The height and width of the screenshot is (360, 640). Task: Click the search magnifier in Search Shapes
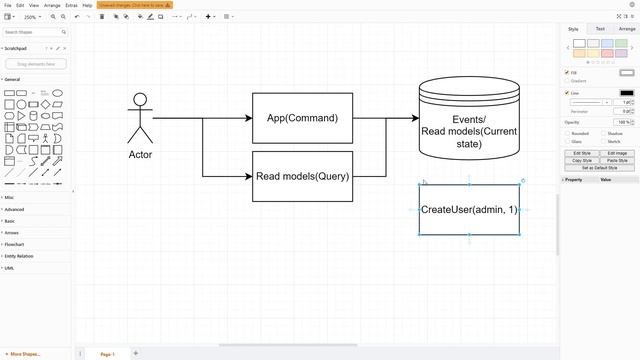click(x=64, y=32)
